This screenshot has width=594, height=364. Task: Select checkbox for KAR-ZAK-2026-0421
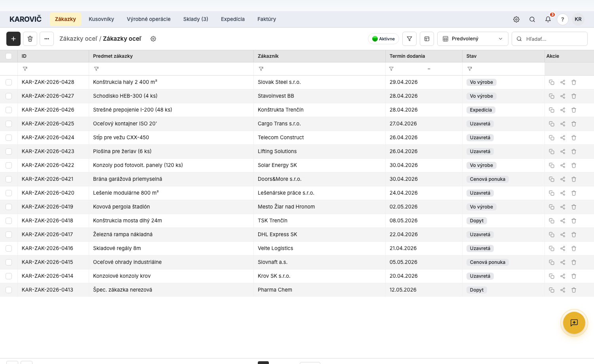(9, 179)
